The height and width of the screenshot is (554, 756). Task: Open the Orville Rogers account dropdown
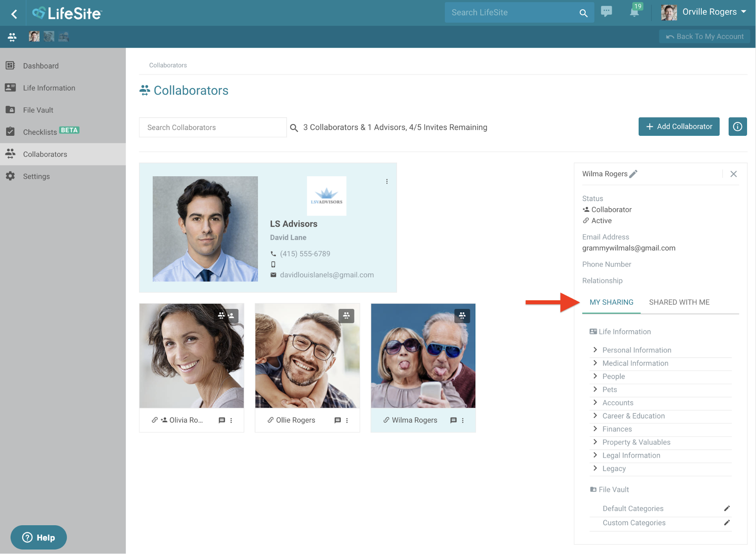pos(704,12)
